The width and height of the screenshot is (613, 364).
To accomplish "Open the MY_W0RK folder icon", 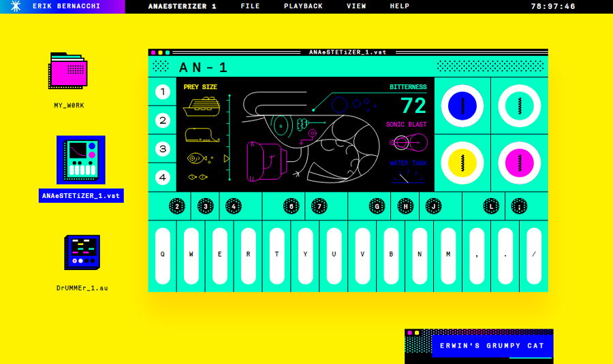I will pos(68,71).
